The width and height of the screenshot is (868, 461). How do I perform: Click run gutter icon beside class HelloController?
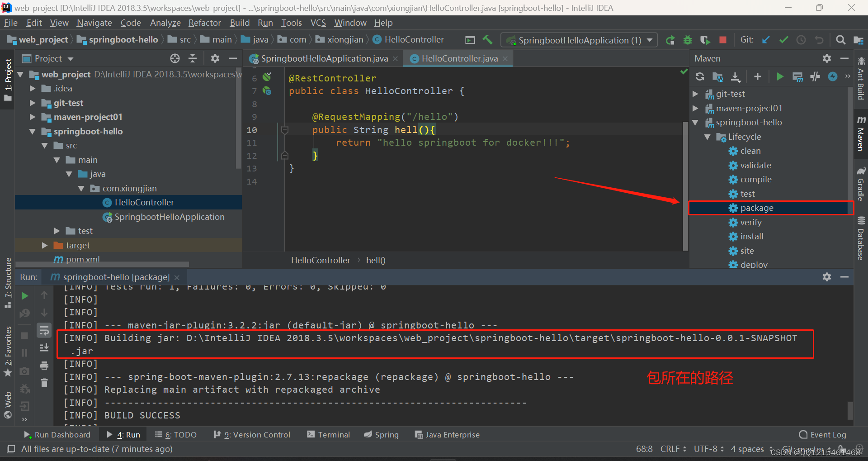point(267,91)
